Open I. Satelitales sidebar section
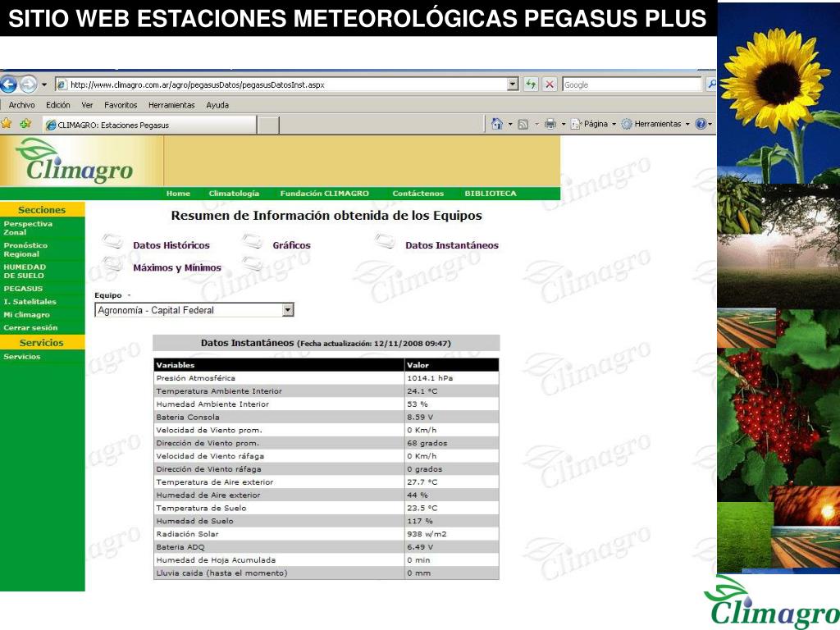This screenshot has height=630, width=840. (x=30, y=302)
